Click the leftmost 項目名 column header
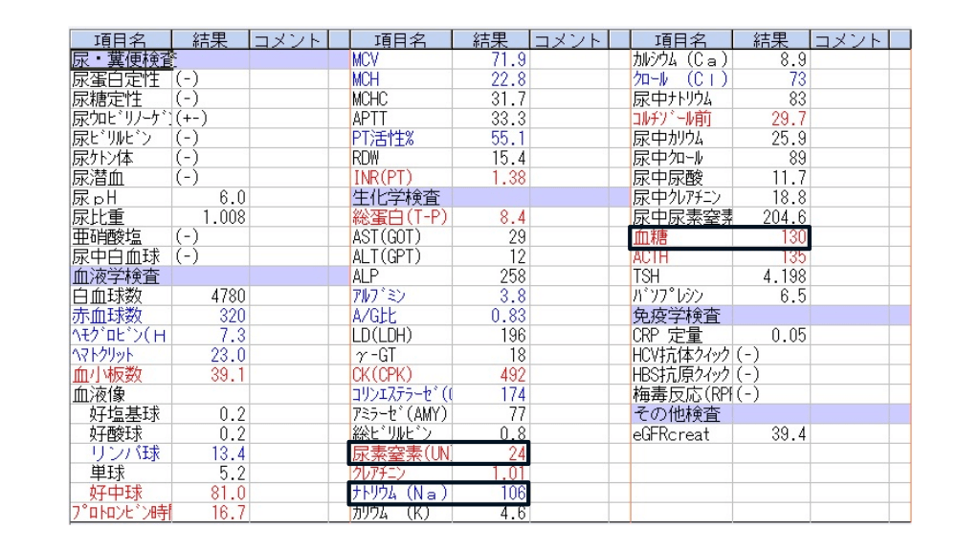980x551 pixels. (x=122, y=40)
